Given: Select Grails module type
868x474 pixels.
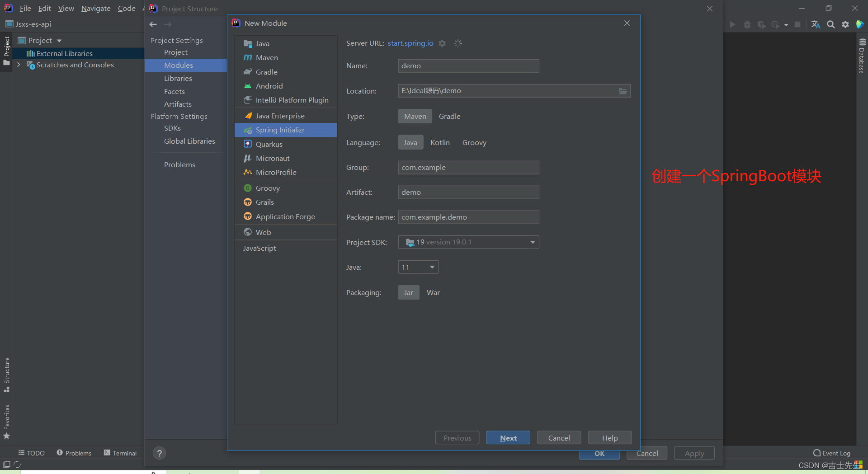Looking at the screenshot, I should point(286,202).
